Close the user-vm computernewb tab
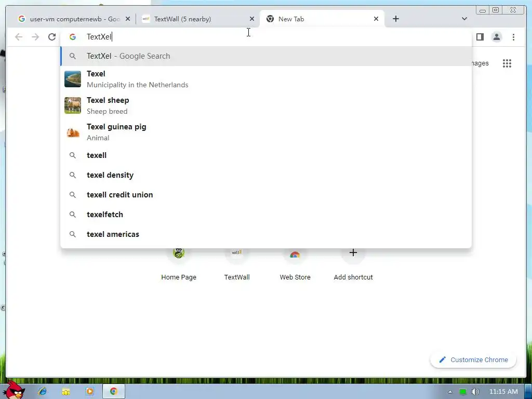The width and height of the screenshot is (532, 399). [128, 19]
